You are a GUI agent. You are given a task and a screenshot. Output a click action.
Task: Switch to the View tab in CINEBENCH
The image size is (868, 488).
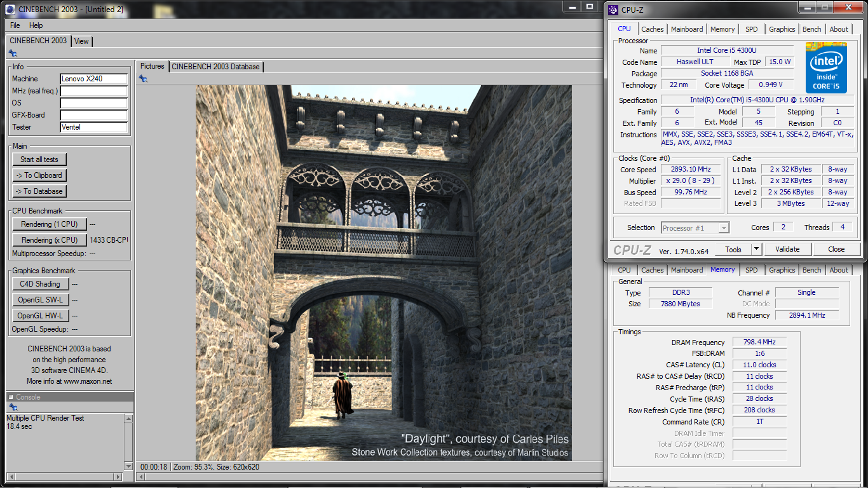tap(81, 41)
